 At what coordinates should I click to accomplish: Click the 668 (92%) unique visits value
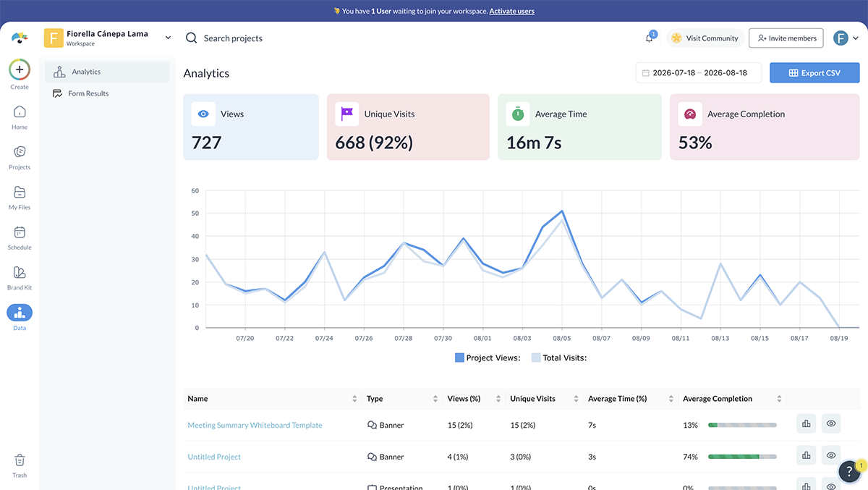pyautogui.click(x=374, y=143)
